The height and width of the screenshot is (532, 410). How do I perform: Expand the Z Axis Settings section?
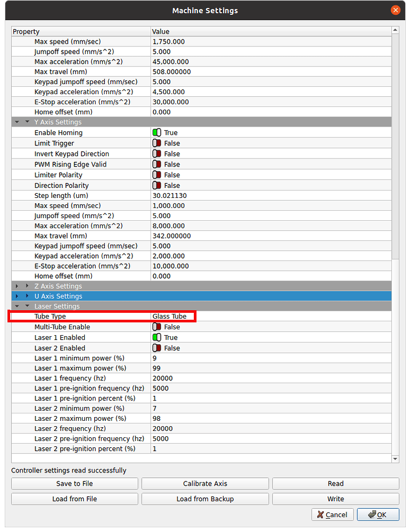point(27,286)
